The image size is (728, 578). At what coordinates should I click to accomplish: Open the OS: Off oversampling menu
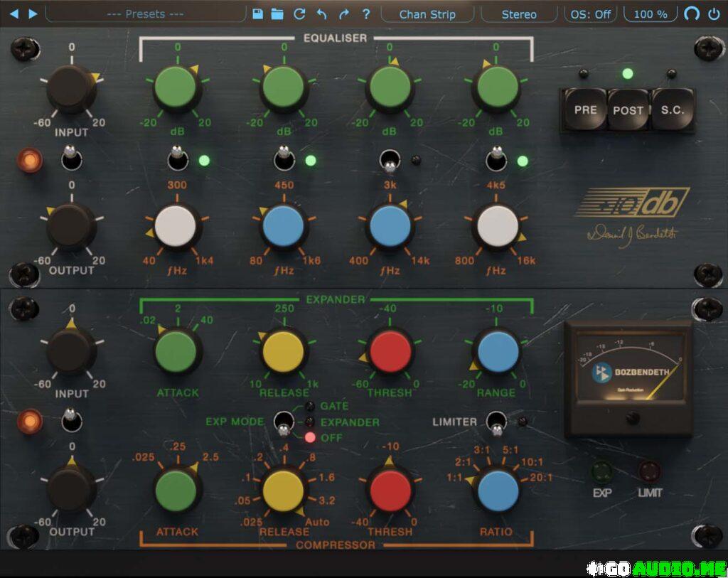point(590,14)
